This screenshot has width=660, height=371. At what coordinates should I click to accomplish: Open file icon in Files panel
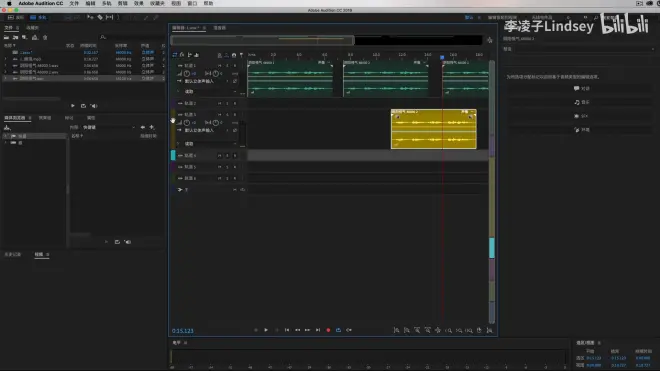7,37
